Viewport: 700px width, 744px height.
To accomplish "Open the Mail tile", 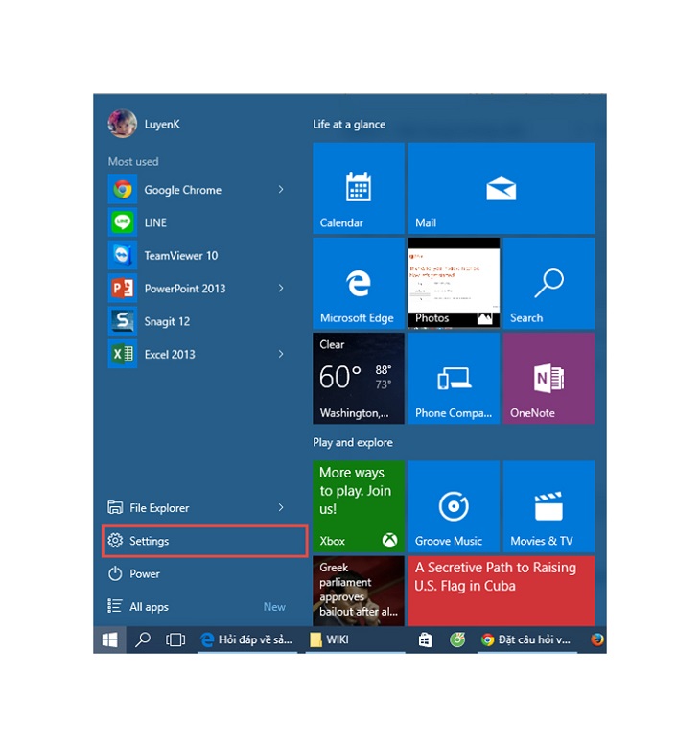I will tap(501, 188).
